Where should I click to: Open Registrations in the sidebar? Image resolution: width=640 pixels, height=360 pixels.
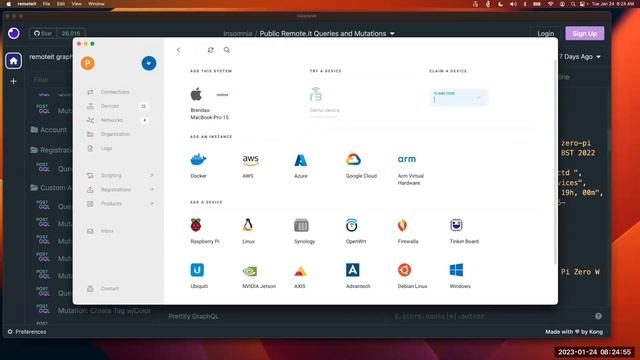[x=116, y=190]
